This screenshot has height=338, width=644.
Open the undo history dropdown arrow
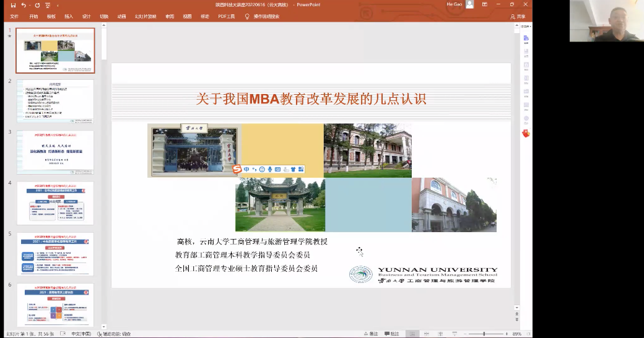tap(30, 5)
